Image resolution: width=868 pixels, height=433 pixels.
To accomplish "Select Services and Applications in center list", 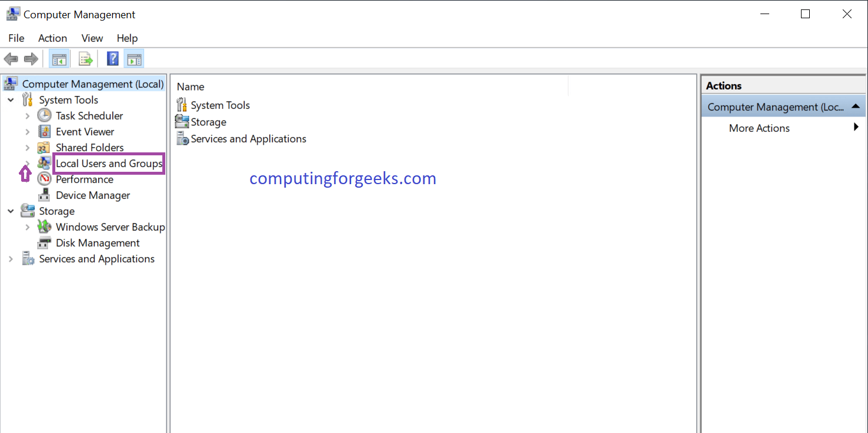I will tap(248, 139).
